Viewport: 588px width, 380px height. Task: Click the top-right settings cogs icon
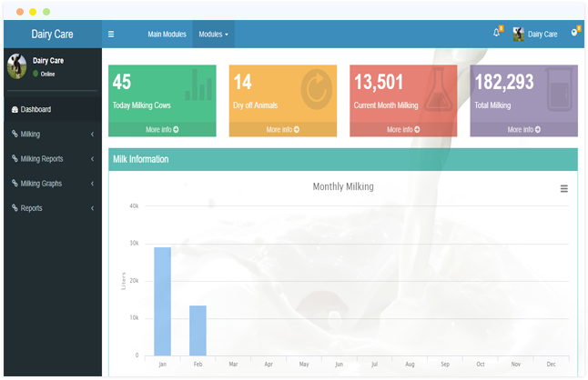coord(574,32)
